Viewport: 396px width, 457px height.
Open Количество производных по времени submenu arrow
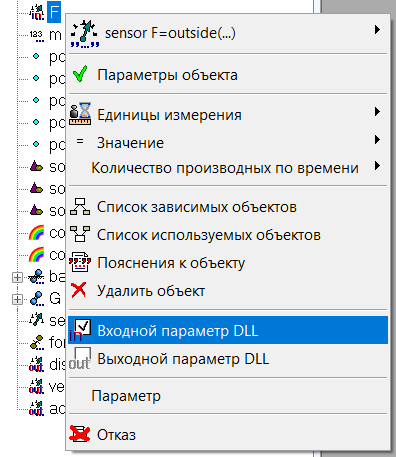pos(377,166)
